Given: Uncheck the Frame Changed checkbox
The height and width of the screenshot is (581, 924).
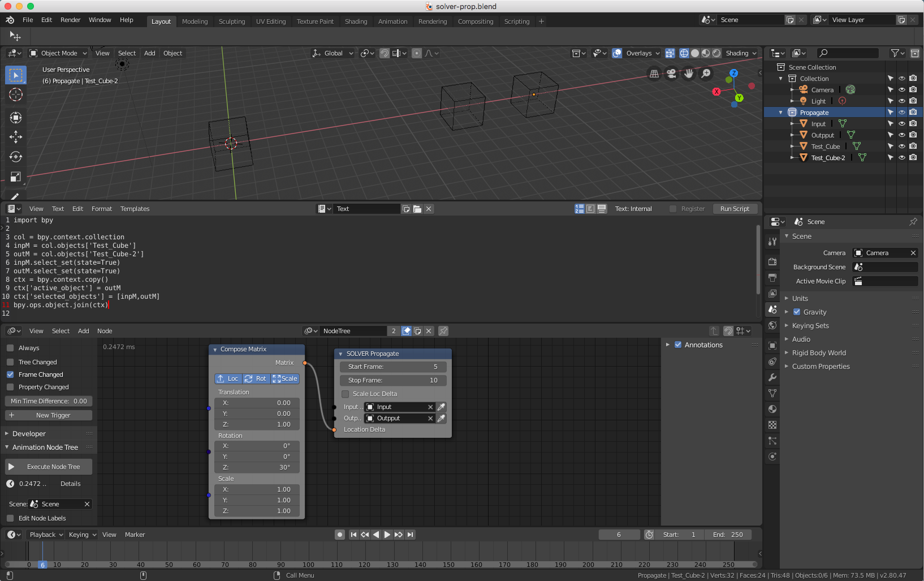Looking at the screenshot, I should point(10,375).
